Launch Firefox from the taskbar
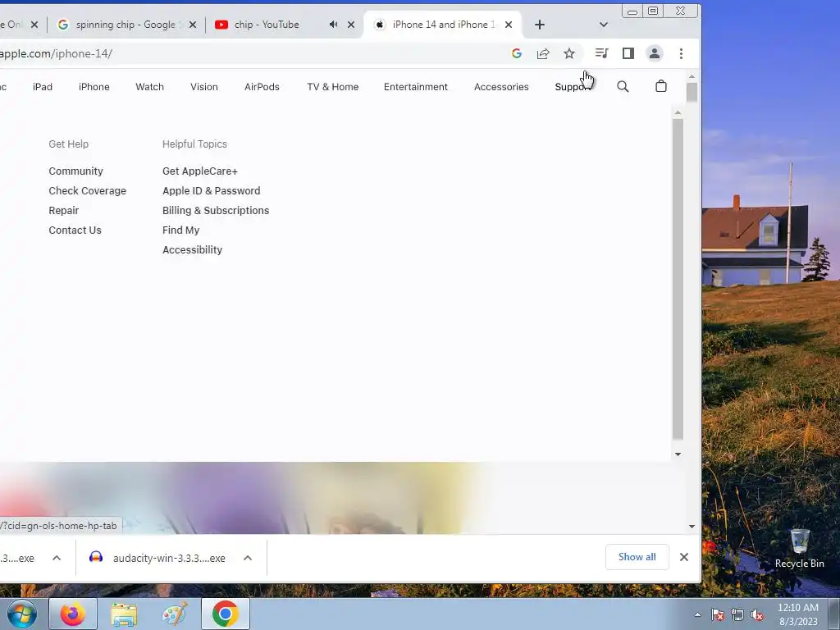The width and height of the screenshot is (840, 630). click(73, 614)
